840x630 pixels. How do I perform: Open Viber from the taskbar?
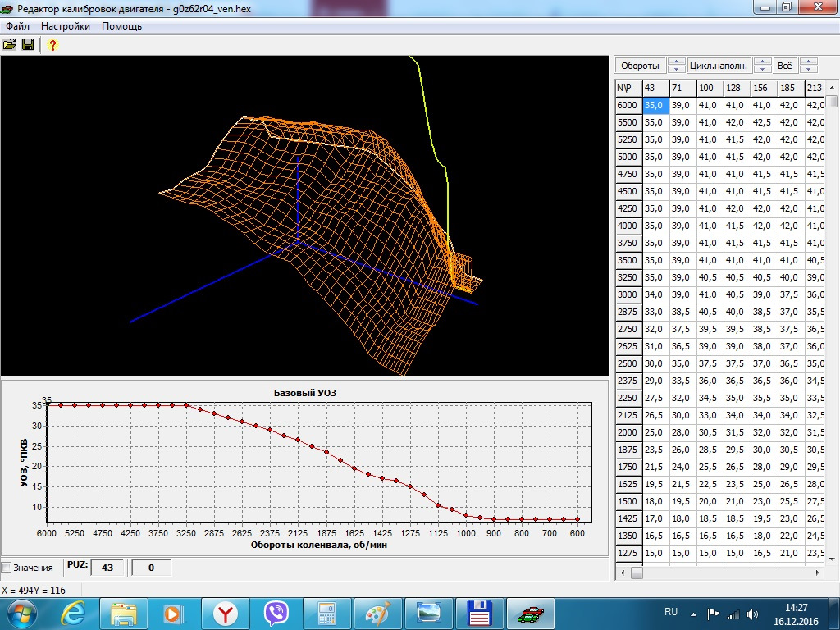coord(276,613)
